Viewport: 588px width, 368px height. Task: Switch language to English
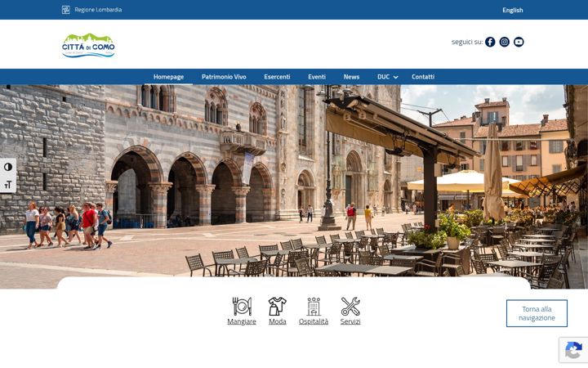[513, 10]
